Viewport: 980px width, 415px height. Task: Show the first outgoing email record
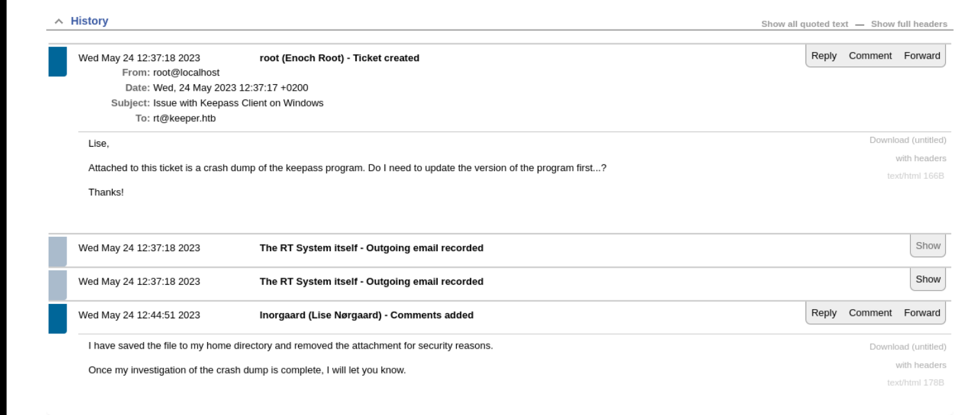pyautogui.click(x=927, y=245)
